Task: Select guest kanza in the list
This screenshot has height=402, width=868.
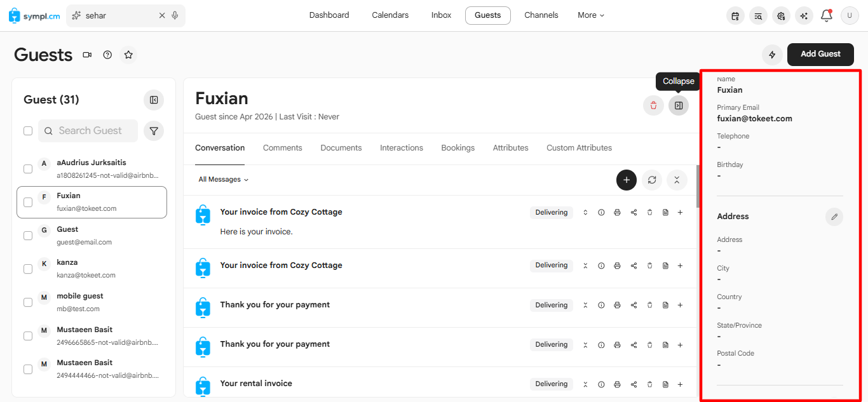Action: [x=92, y=269]
